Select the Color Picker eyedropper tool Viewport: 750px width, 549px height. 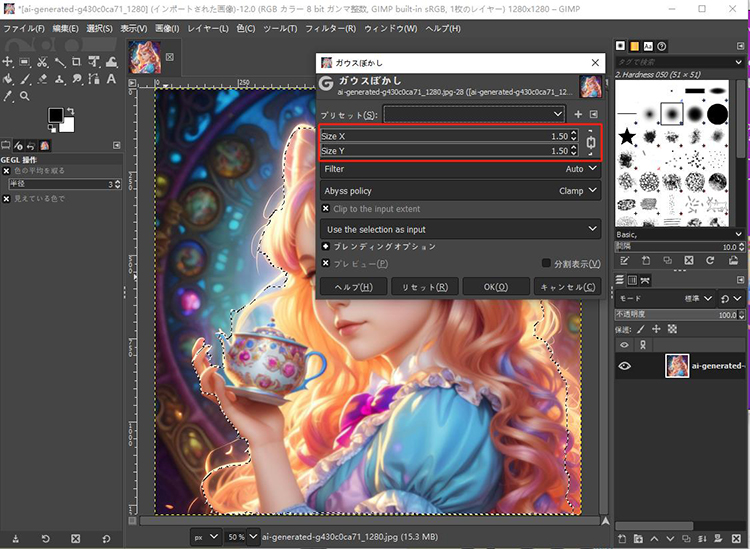[7, 96]
